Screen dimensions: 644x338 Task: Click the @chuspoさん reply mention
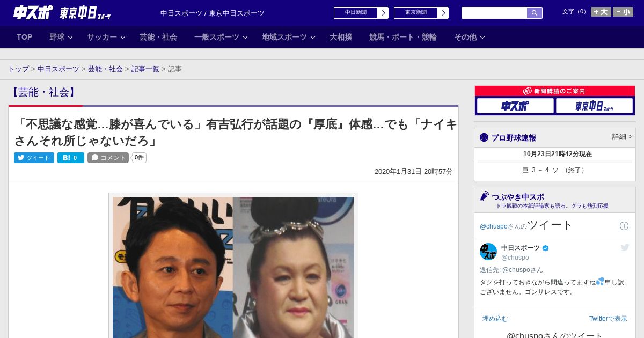[x=523, y=270]
